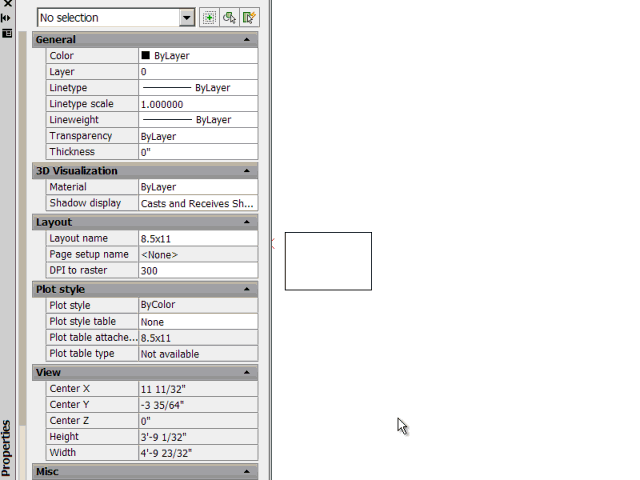Screen dimensions: 640x480
Task: Collapse the Plot style section
Action: [x=247, y=289]
